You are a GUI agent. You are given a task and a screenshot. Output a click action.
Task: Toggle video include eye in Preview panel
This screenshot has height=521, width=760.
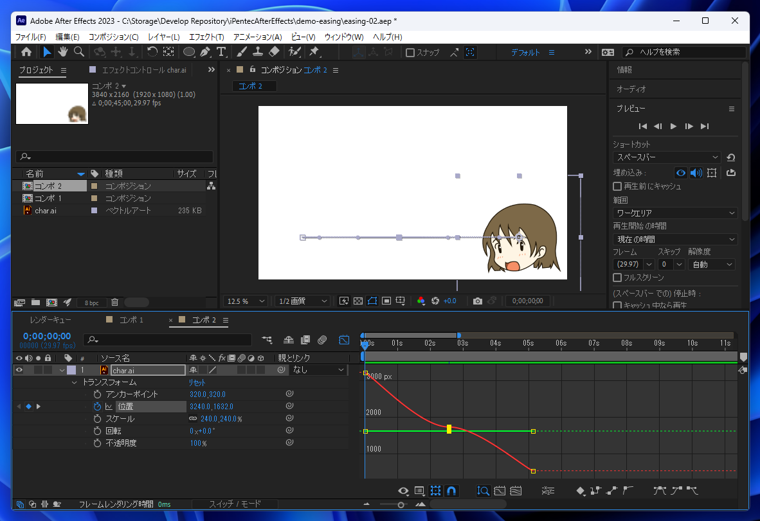(x=681, y=173)
